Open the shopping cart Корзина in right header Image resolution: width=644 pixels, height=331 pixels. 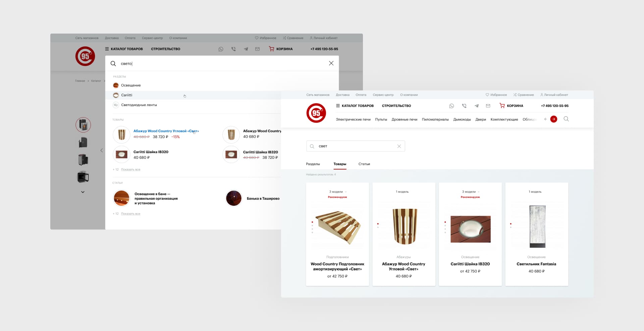tap(511, 106)
